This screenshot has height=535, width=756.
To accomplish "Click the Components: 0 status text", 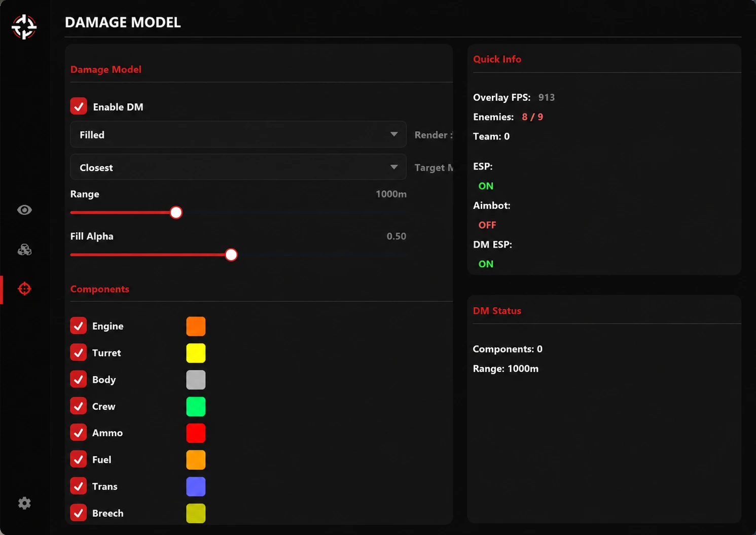I will tap(508, 349).
